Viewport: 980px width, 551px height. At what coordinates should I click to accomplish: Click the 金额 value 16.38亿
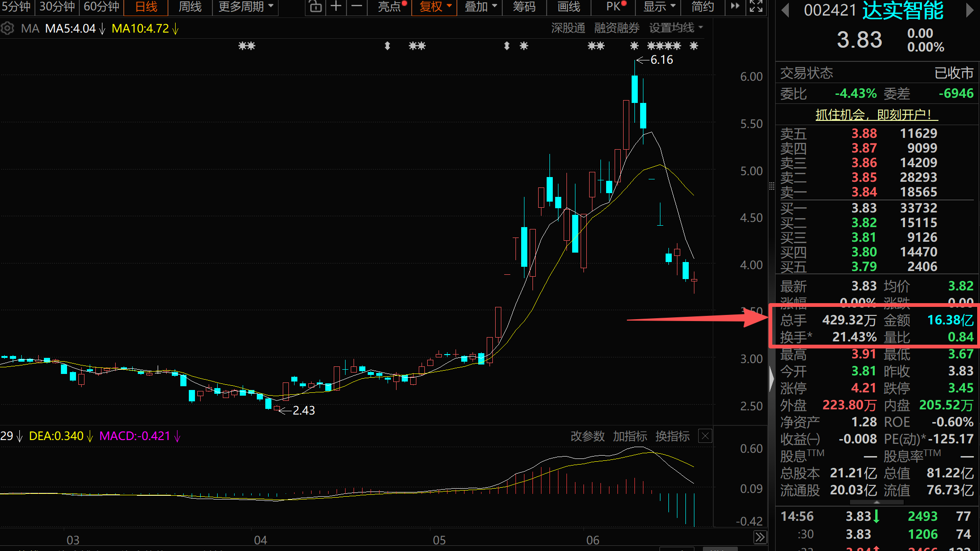pyautogui.click(x=950, y=320)
